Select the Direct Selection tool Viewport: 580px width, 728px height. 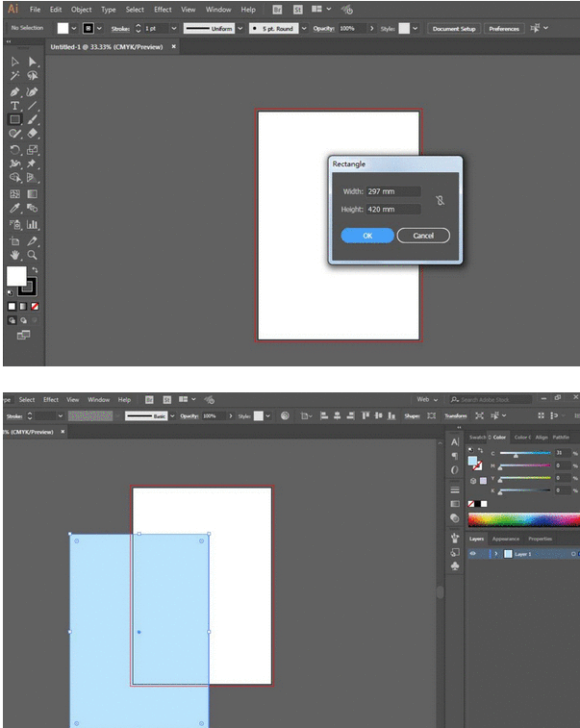tap(32, 62)
